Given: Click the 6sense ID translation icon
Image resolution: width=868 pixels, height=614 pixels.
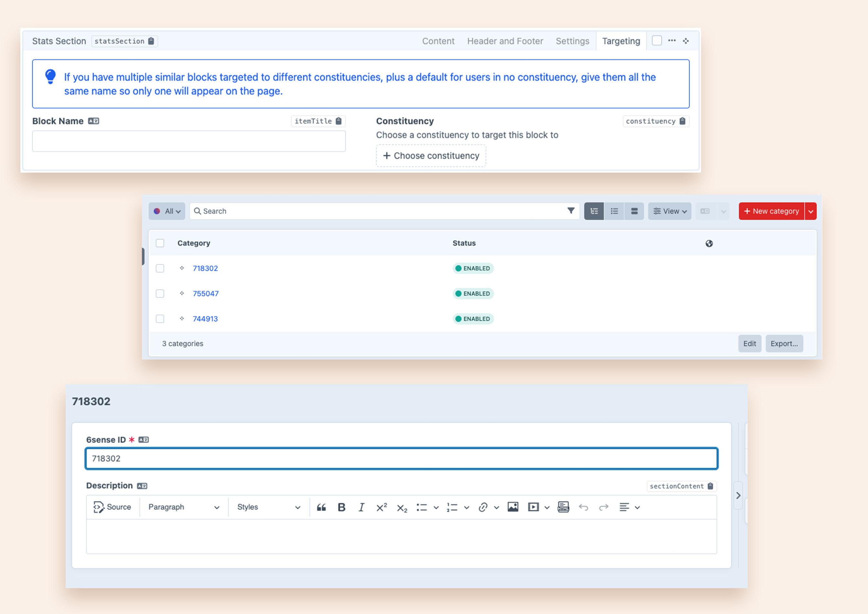Looking at the screenshot, I should point(143,440).
